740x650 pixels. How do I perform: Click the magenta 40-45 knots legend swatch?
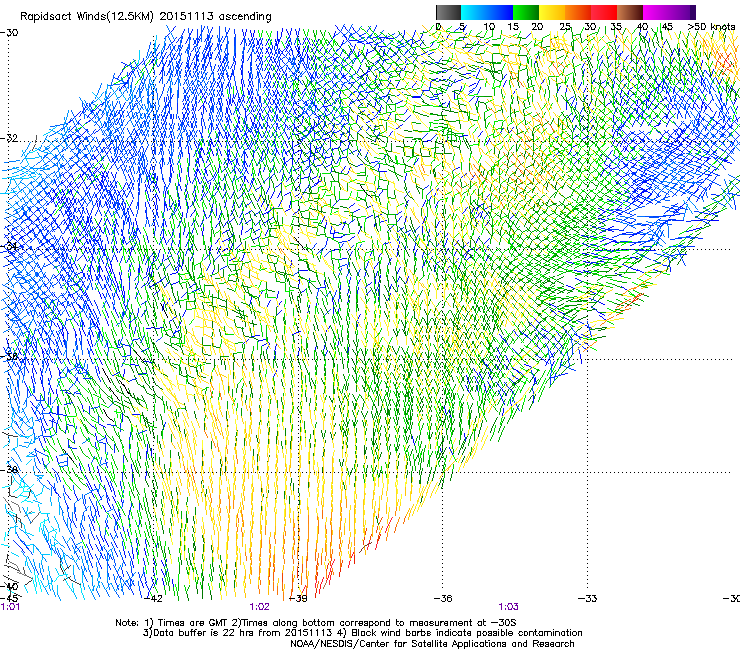tap(656, 12)
